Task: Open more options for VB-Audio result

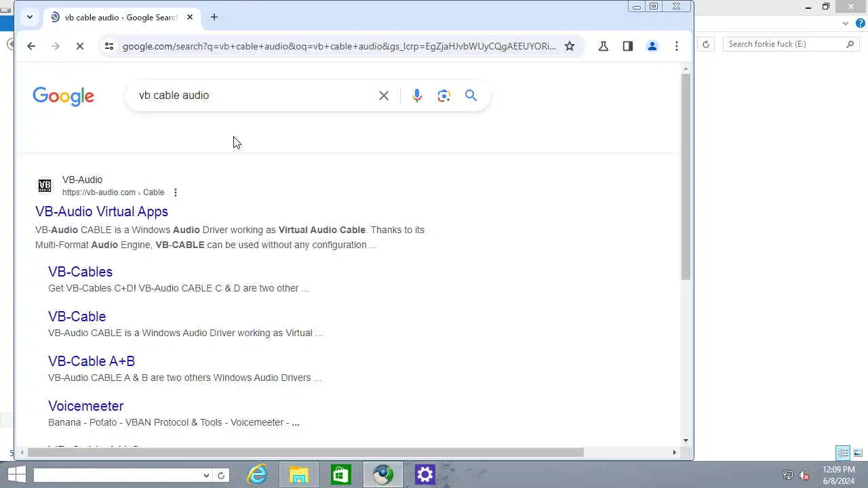Action: [176, 192]
